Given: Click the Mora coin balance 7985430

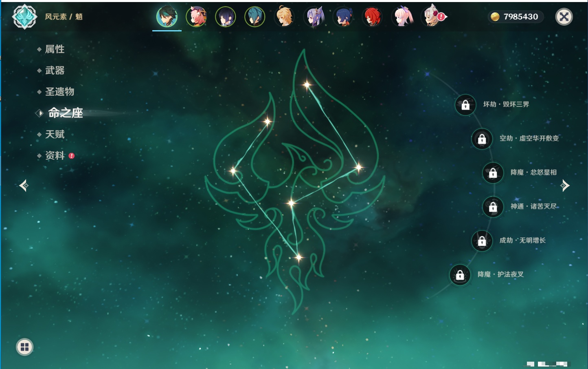Looking at the screenshot, I should point(516,17).
